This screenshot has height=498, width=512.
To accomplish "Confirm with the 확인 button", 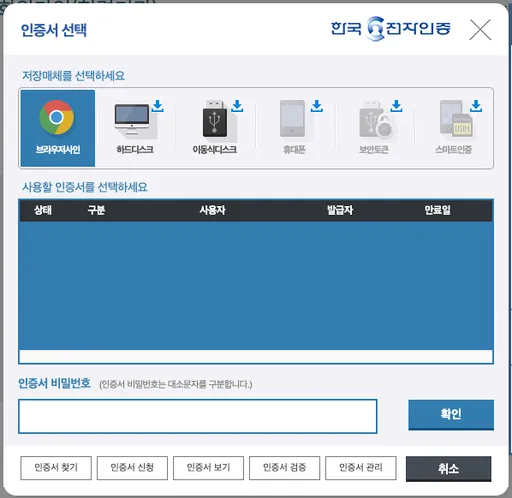I will (x=451, y=414).
